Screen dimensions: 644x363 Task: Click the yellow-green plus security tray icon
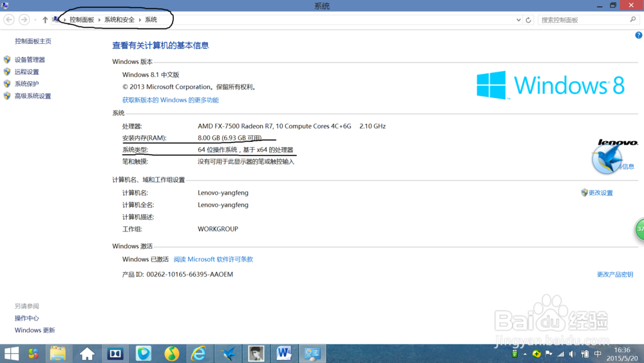pos(536,354)
